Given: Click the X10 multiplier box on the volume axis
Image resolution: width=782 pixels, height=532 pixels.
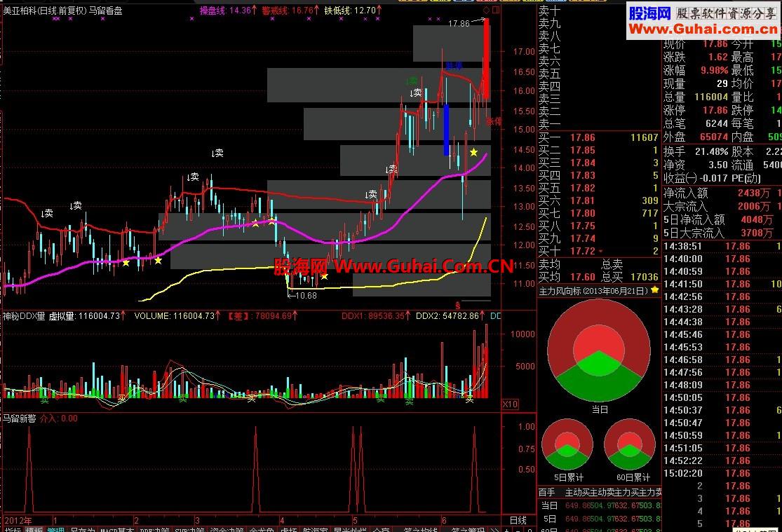Looking at the screenshot, I should (510, 404).
